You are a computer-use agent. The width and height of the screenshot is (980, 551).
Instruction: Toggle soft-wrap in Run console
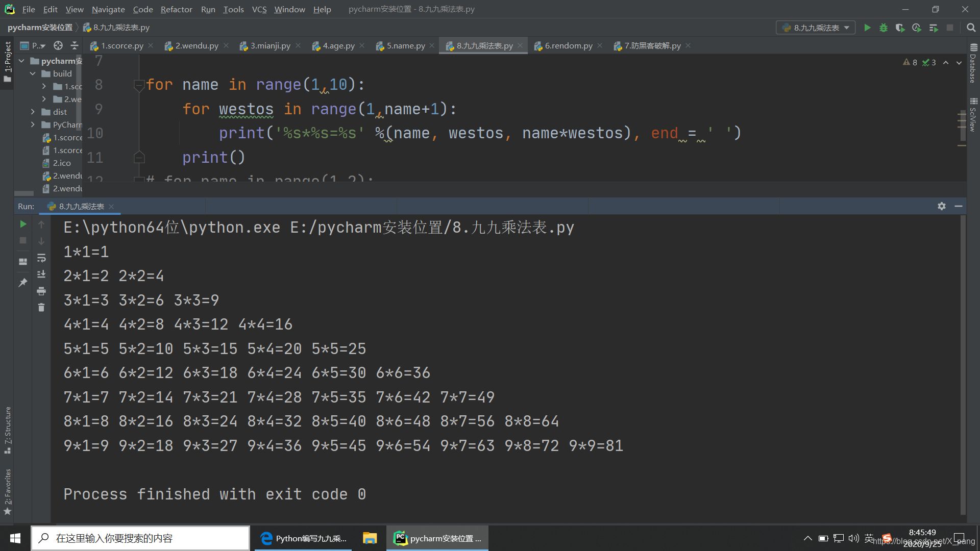(x=41, y=258)
